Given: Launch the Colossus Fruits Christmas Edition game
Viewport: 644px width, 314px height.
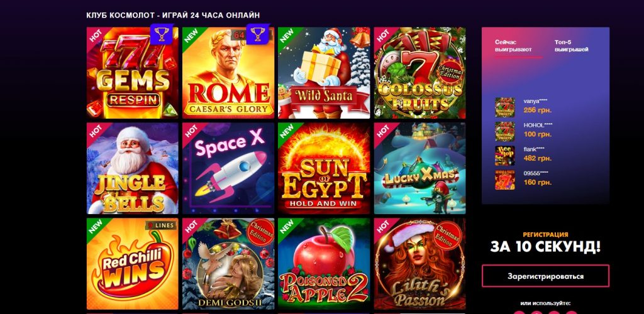Looking at the screenshot, I should pyautogui.click(x=419, y=73).
